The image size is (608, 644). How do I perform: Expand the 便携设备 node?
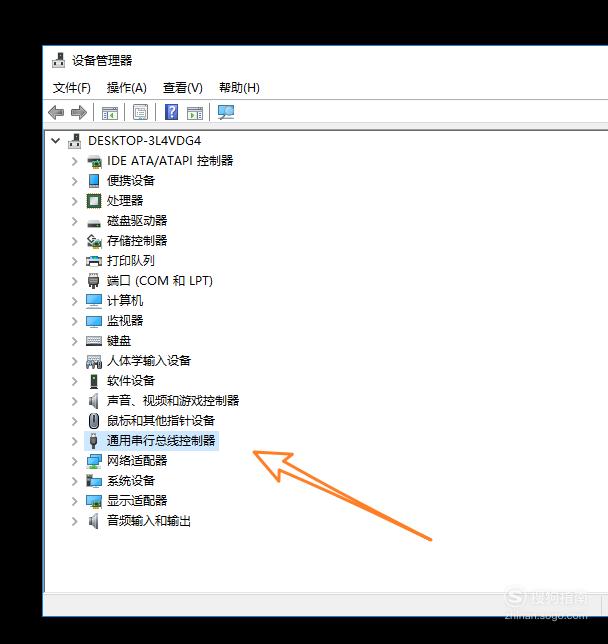click(x=74, y=181)
